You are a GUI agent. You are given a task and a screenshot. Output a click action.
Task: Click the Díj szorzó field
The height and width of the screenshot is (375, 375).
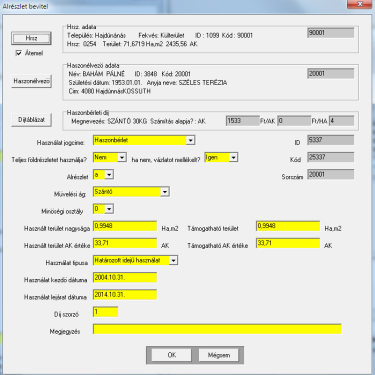[106, 312]
